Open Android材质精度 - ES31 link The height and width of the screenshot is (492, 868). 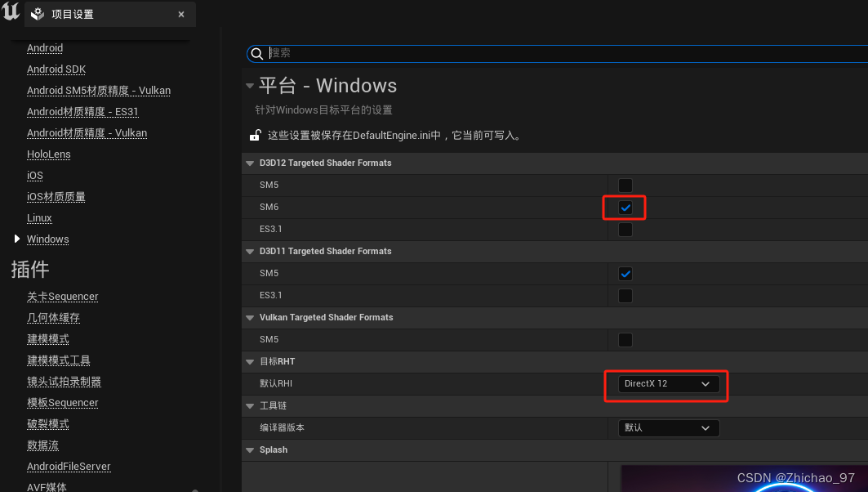(x=82, y=112)
